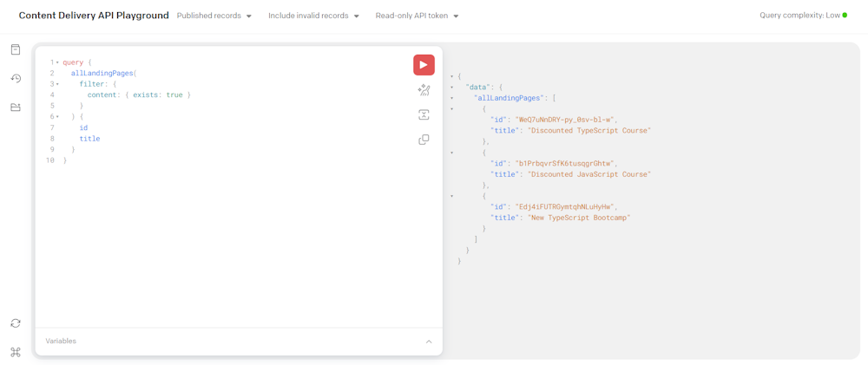Open the GraphQL explorer folder icon
Screen dimensions: 868x365
pyautogui.click(x=16, y=107)
